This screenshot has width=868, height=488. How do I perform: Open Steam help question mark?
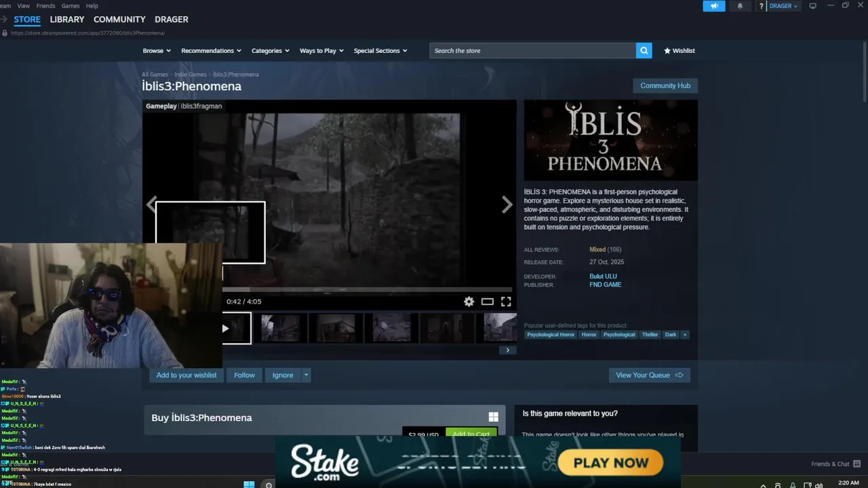[762, 6]
